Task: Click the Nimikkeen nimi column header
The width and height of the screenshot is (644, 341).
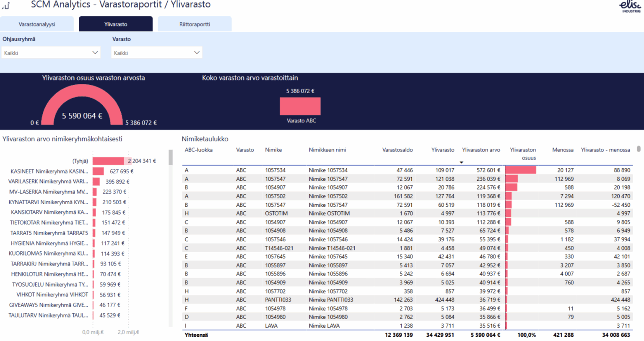Action: click(x=327, y=150)
